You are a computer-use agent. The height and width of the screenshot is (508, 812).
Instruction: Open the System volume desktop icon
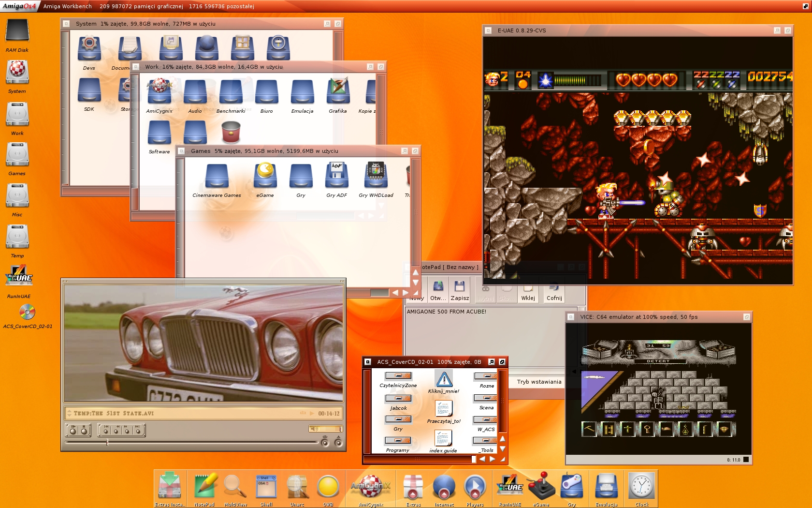point(17,72)
